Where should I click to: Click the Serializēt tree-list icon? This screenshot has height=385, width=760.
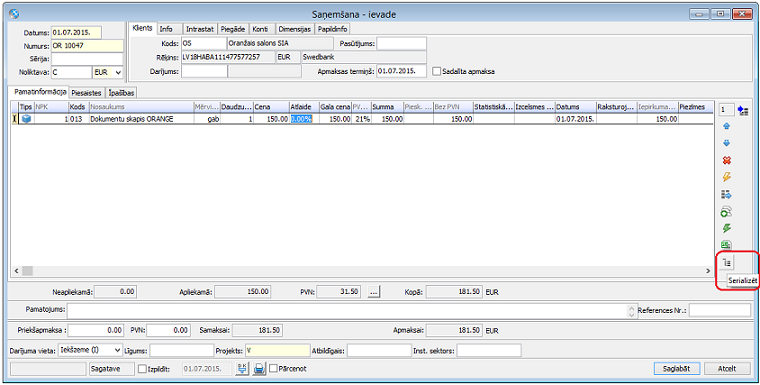[x=727, y=263]
